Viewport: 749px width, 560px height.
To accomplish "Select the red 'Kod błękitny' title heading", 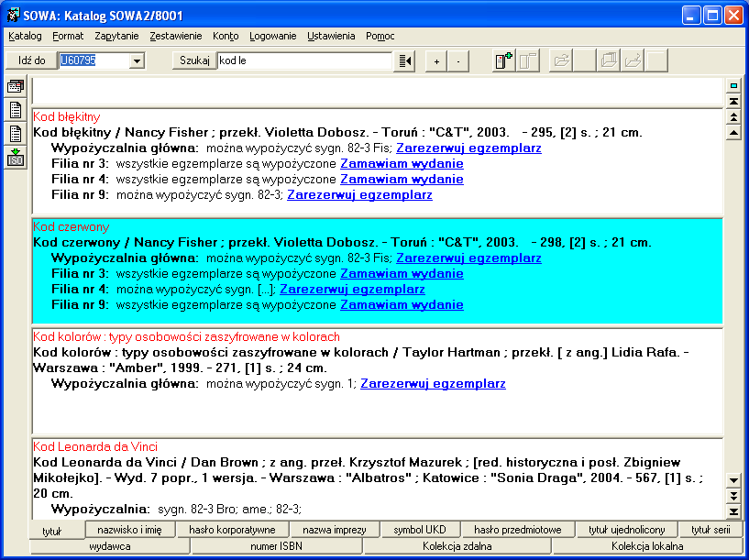I will tap(66, 117).
